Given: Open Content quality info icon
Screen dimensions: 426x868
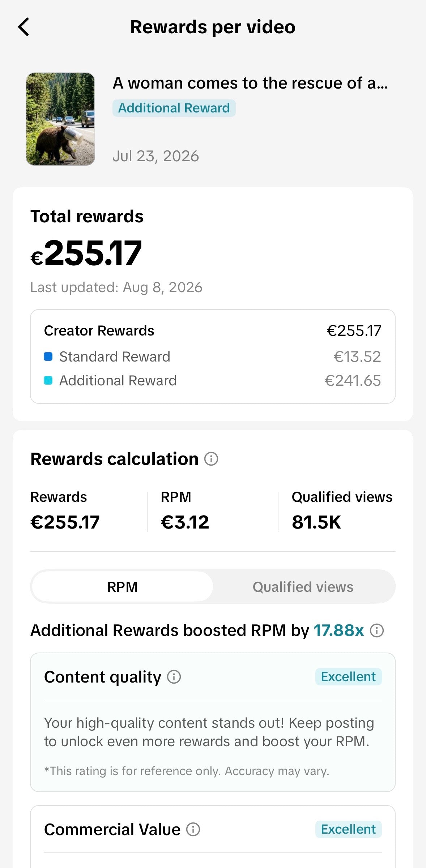Looking at the screenshot, I should (x=174, y=677).
